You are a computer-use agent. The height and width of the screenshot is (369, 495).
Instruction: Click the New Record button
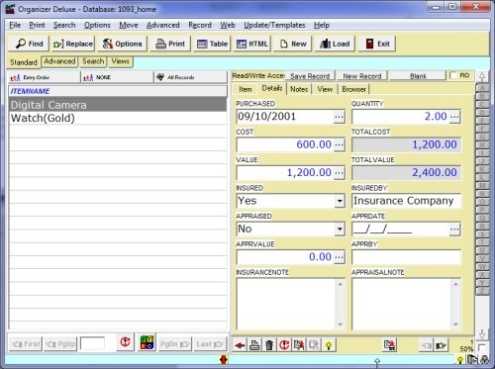tap(362, 76)
